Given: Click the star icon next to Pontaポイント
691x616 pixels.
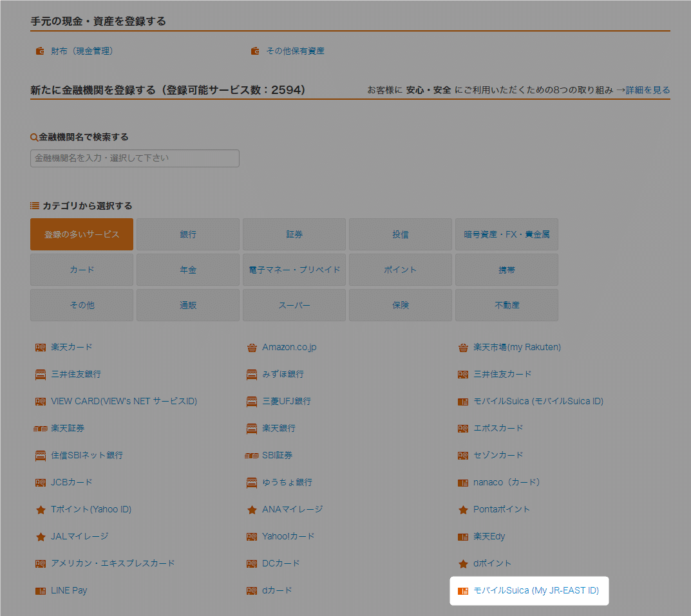Looking at the screenshot, I should point(463,510).
